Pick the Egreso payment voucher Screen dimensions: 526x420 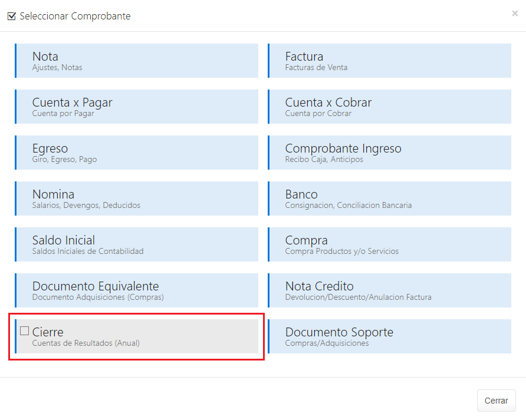[x=136, y=153]
